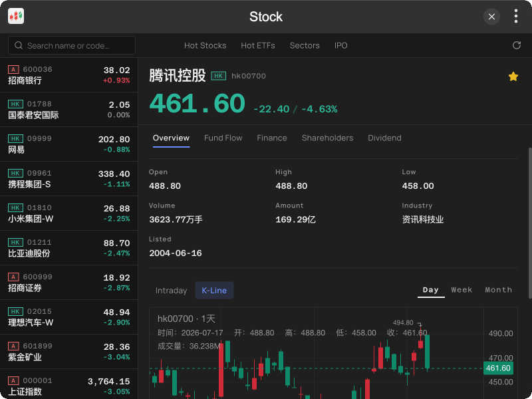Click the Stock app candlestick logo
This screenshot has width=532, height=399.
pyautogui.click(x=16, y=16)
